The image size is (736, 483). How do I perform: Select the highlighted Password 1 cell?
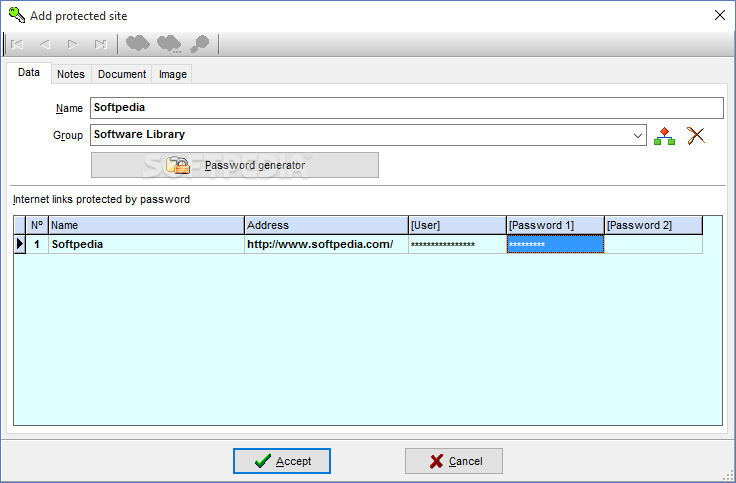pyautogui.click(x=556, y=244)
